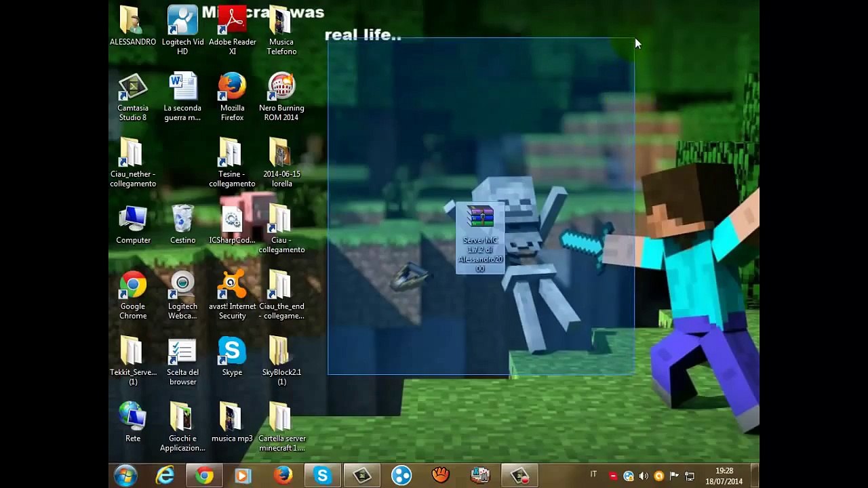
Task: Select La seconda guerra m... Word document
Action: point(182,96)
